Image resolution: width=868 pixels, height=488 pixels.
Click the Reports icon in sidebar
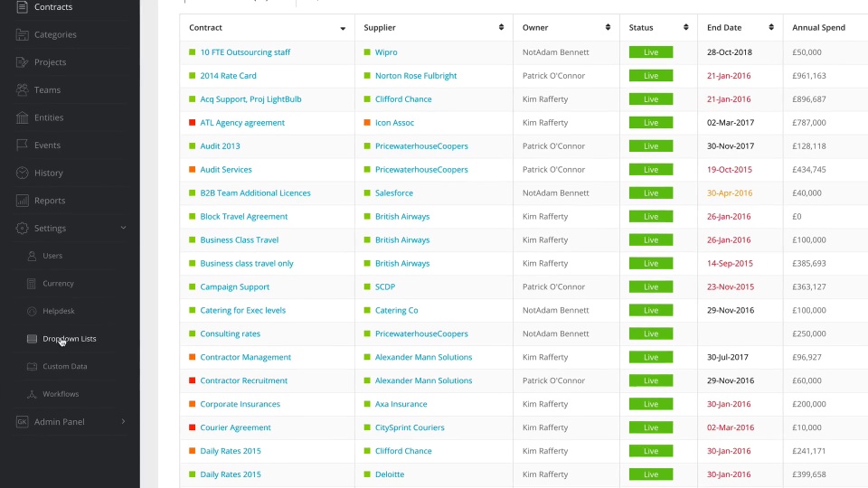pyautogui.click(x=22, y=201)
